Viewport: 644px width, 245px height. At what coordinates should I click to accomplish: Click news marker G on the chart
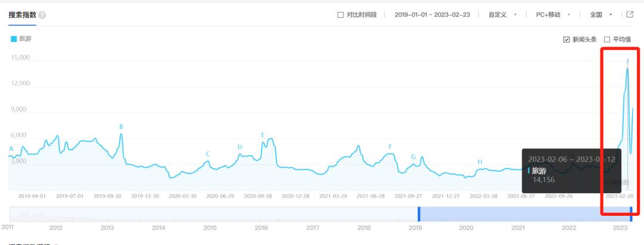(413, 157)
